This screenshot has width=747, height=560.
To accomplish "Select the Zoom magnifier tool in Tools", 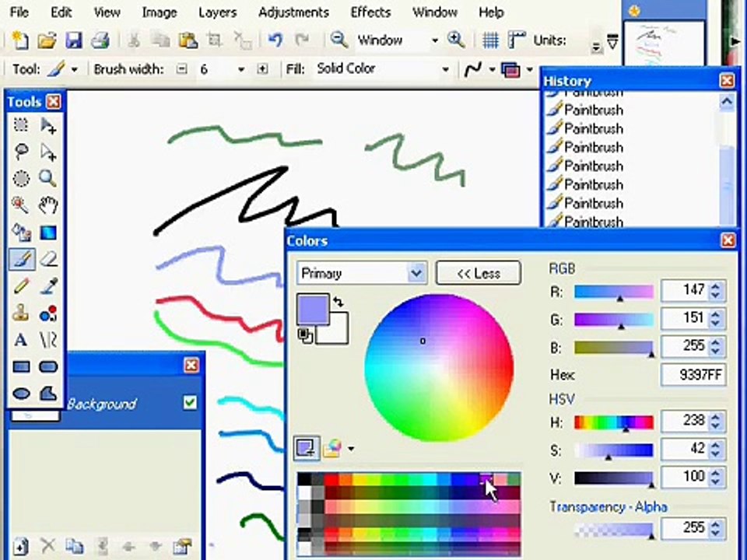I will coord(48,179).
